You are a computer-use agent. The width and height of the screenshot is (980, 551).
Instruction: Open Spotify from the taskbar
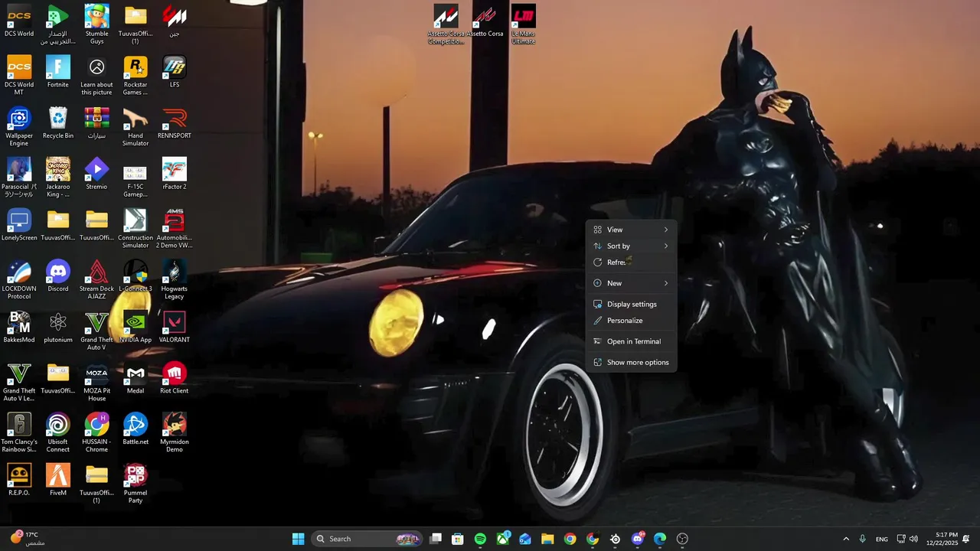480,539
